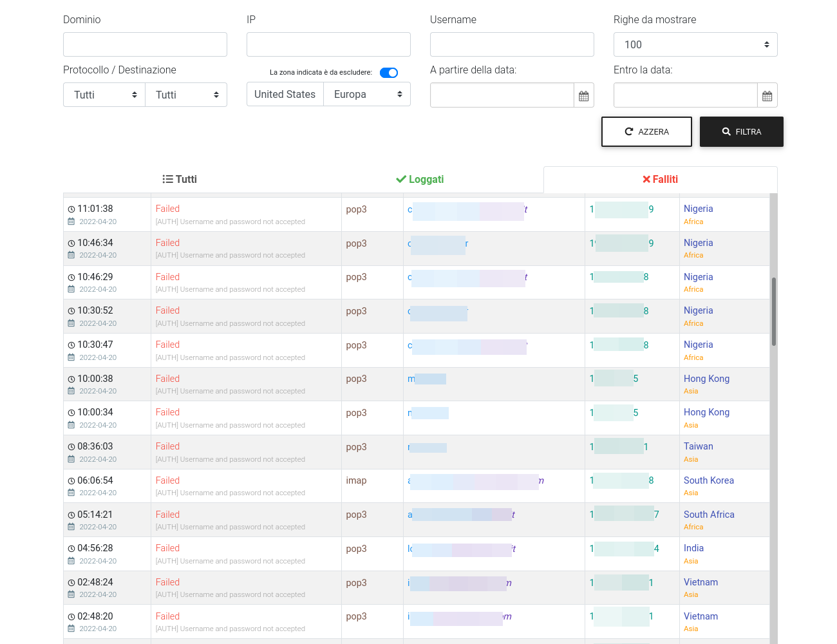Click Nigeria link in 11:01:38 row
Image resolution: width=837 pixels, height=644 pixels.
click(699, 209)
